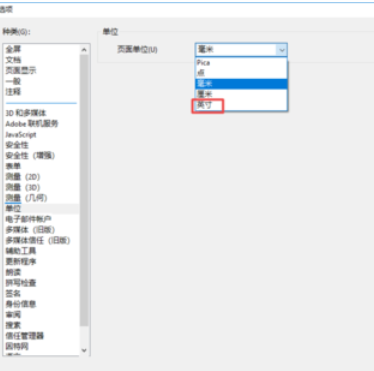Select 辅助工具 category
Screen dimensions: 374x371
21,251
